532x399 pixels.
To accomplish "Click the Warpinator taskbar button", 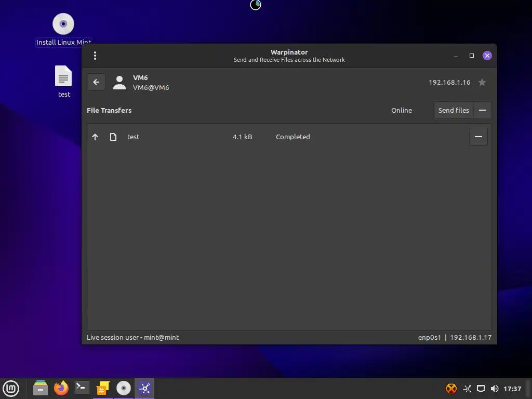I will [144, 388].
